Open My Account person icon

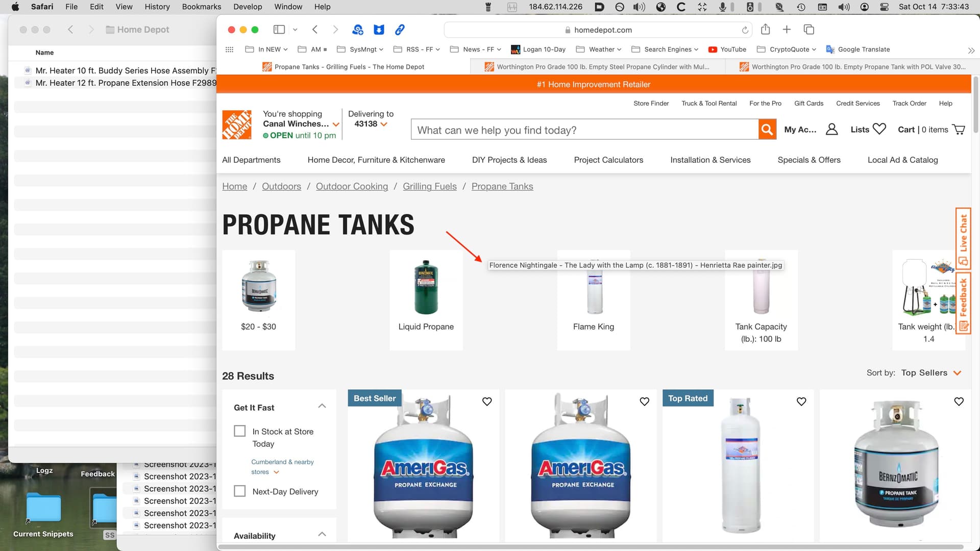point(831,130)
